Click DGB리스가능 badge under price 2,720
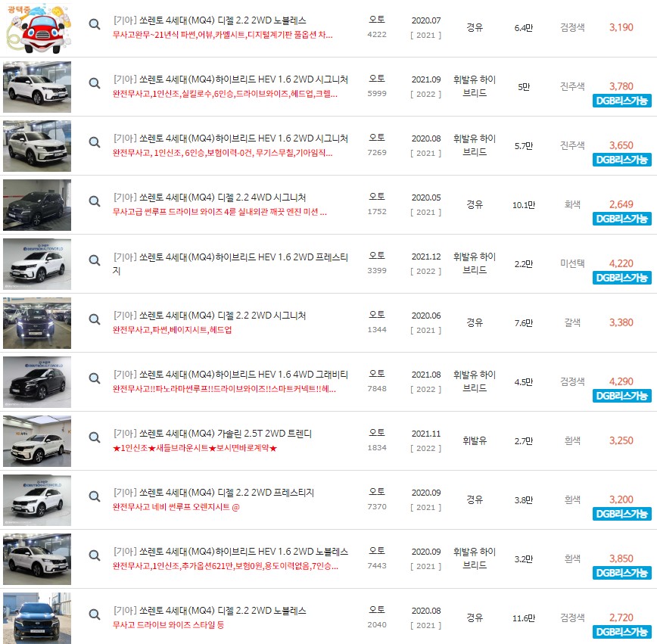 tap(622, 633)
